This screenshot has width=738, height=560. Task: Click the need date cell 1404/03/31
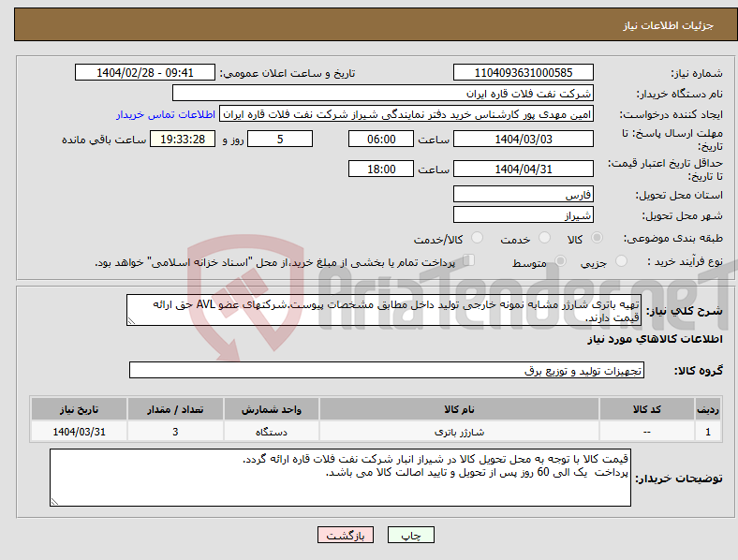(79, 432)
